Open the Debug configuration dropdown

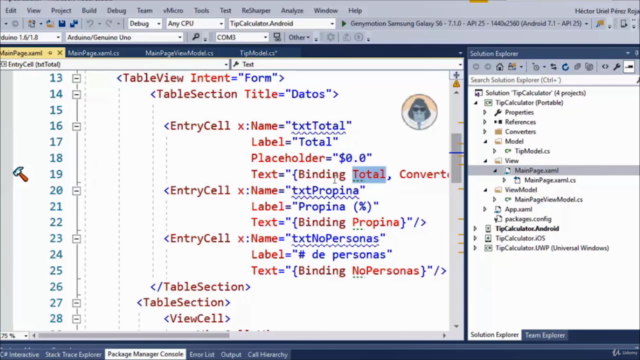coord(145,24)
